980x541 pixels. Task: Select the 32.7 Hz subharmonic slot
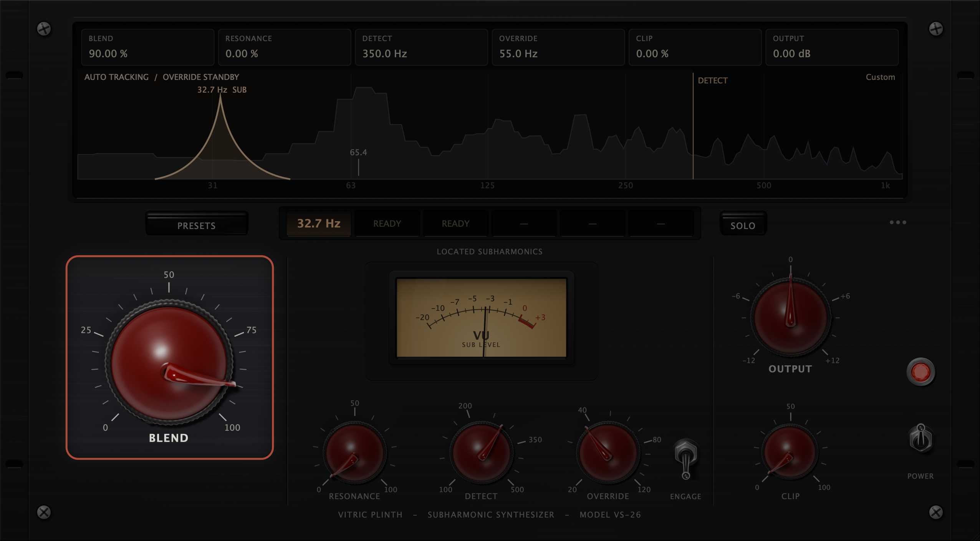(x=319, y=223)
